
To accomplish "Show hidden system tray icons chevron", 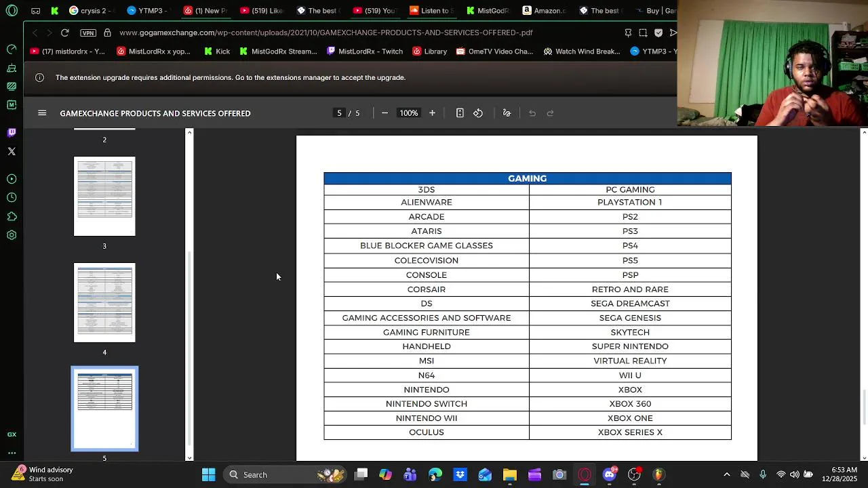I will pyautogui.click(x=726, y=474).
